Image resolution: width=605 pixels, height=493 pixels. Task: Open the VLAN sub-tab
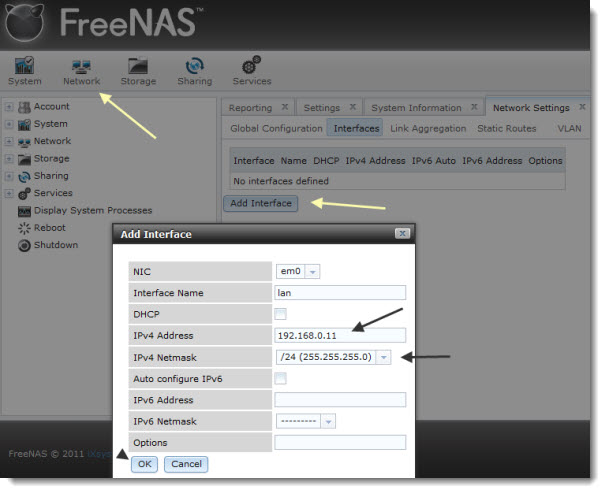coord(569,128)
